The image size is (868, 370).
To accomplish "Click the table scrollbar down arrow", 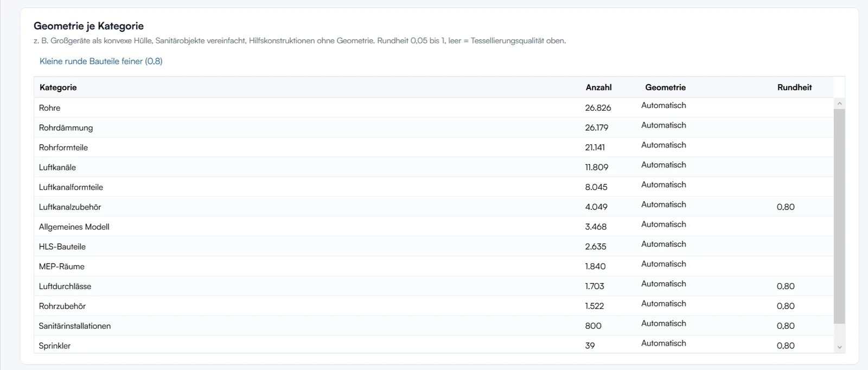I will [x=839, y=347].
